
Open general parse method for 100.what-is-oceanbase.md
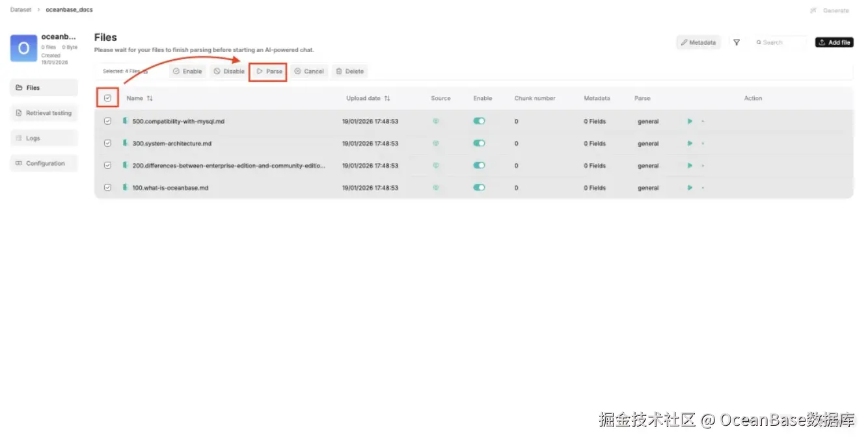(648, 188)
